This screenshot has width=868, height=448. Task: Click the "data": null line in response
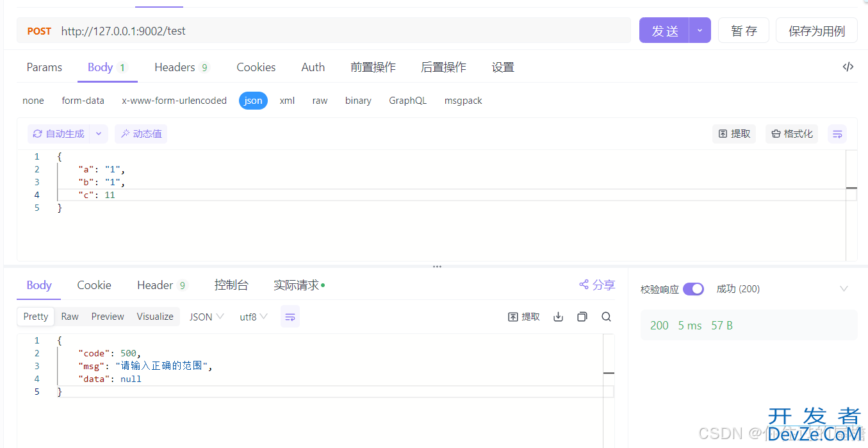(x=110, y=379)
